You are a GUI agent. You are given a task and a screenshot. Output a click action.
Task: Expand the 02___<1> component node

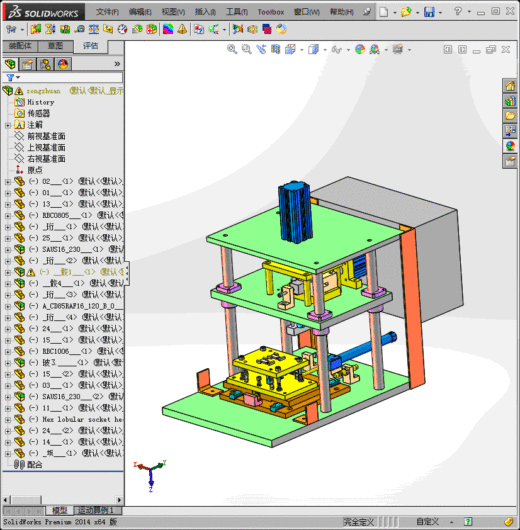[x=8, y=182]
